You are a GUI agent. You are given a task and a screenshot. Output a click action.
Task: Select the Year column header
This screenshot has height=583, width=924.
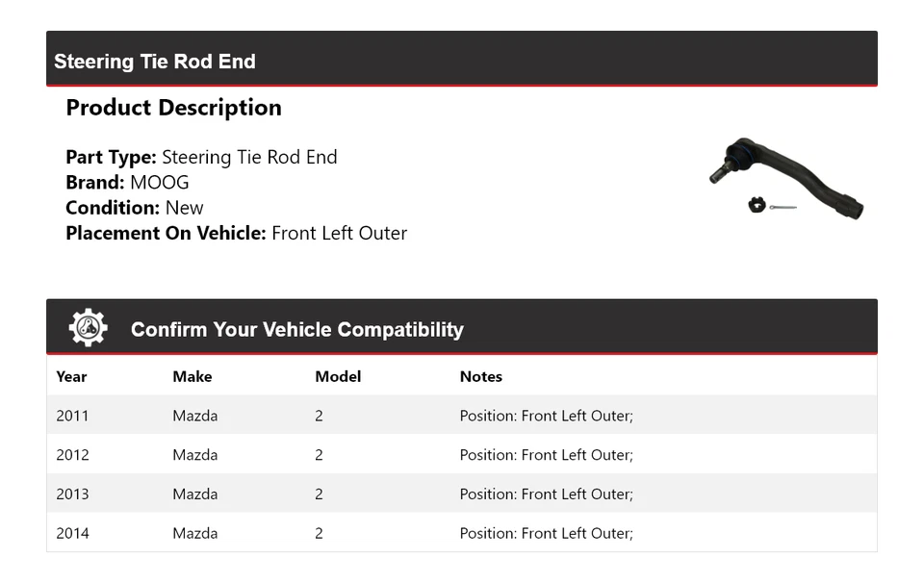pos(71,376)
